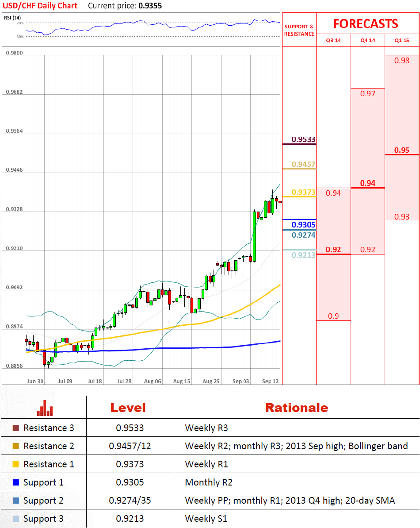
Task: Click the 0.9213 support level marker
Action: [303, 255]
